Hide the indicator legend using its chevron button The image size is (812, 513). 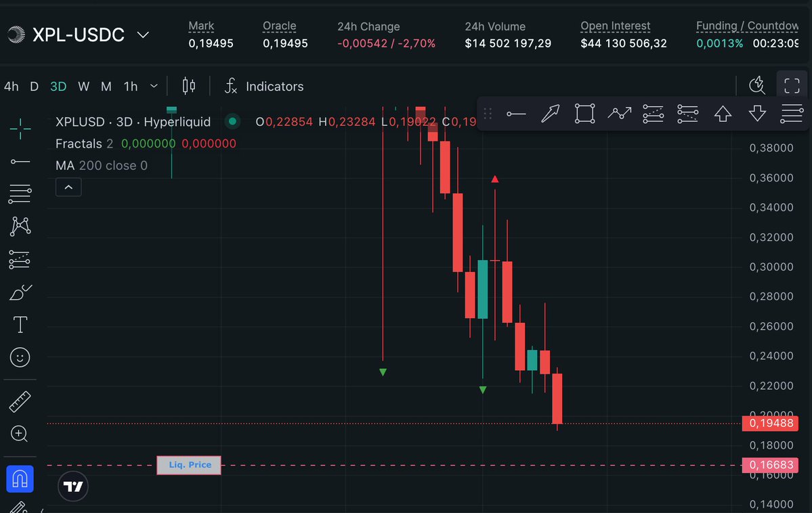point(68,187)
